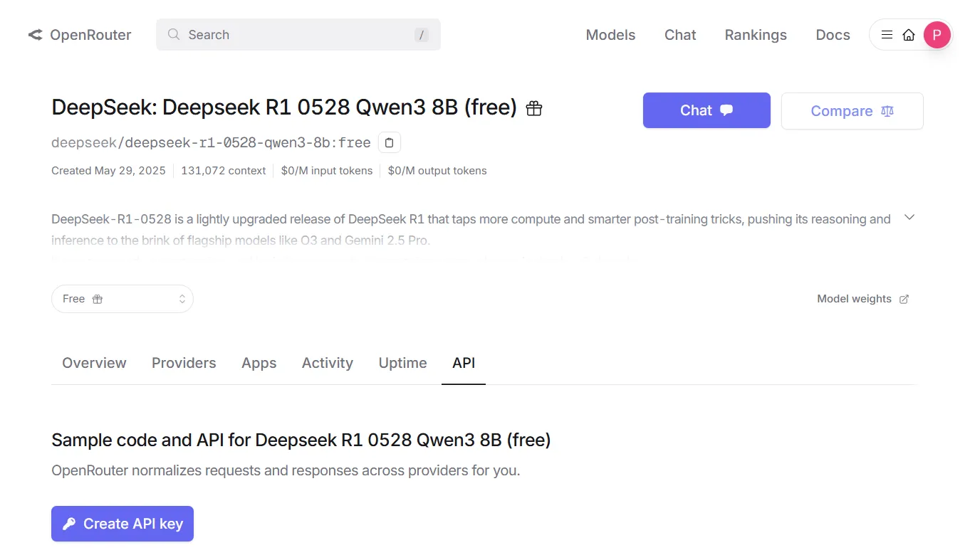This screenshot has width=970, height=560.
Task: Click the '$0/M input tokens' text
Action: tap(327, 171)
